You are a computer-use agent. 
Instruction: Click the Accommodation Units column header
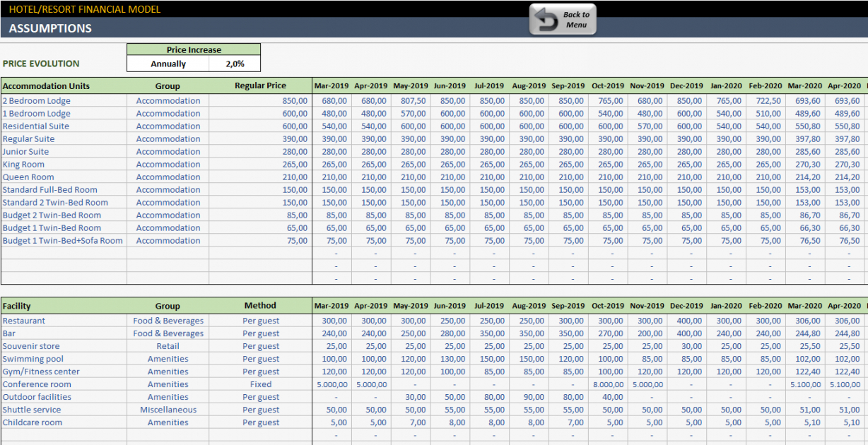(x=47, y=86)
